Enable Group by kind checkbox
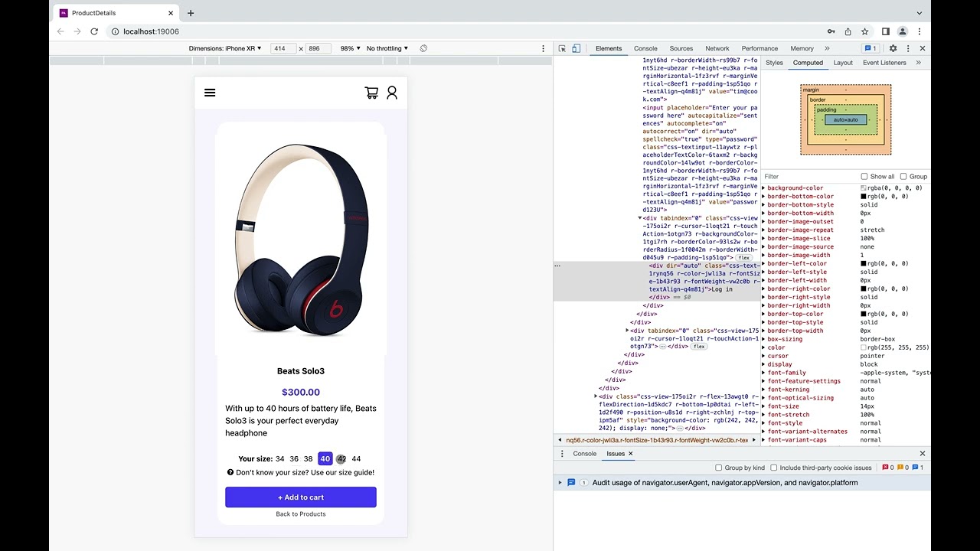This screenshot has height=551, width=980. (718, 468)
